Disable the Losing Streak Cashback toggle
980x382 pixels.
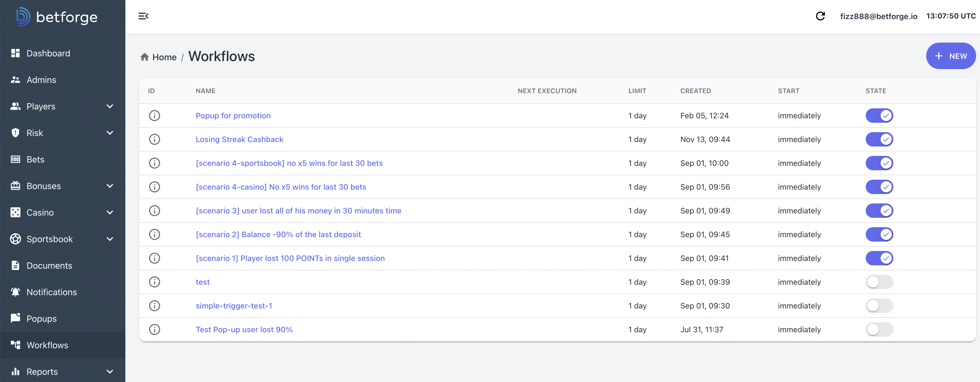point(879,139)
